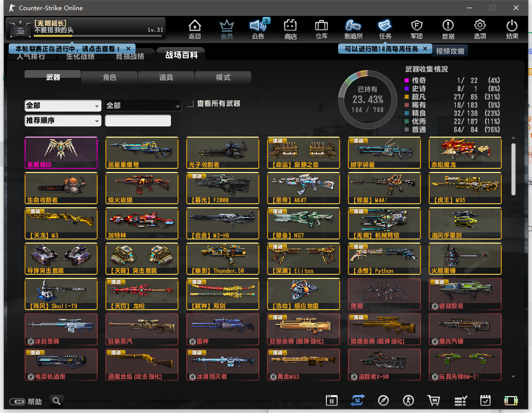This screenshot has width=532, height=413.
Task: Open the 军团 clan shield icon
Action: pyautogui.click(x=416, y=29)
